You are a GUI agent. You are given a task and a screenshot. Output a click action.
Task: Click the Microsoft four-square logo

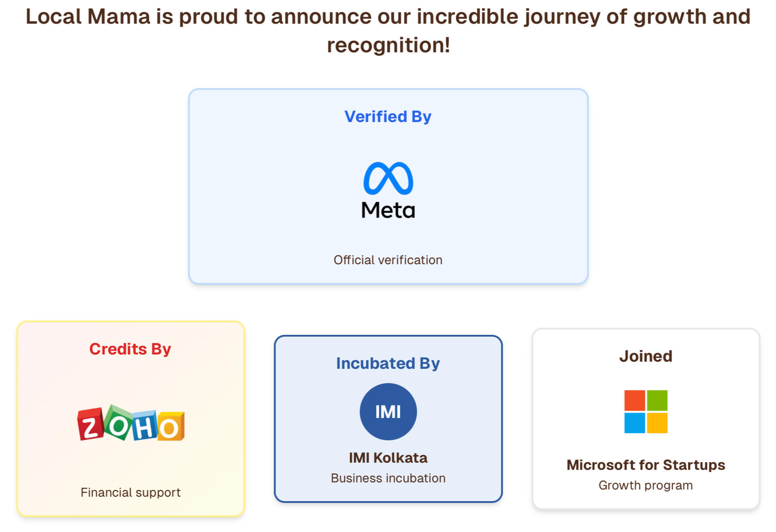click(x=645, y=411)
